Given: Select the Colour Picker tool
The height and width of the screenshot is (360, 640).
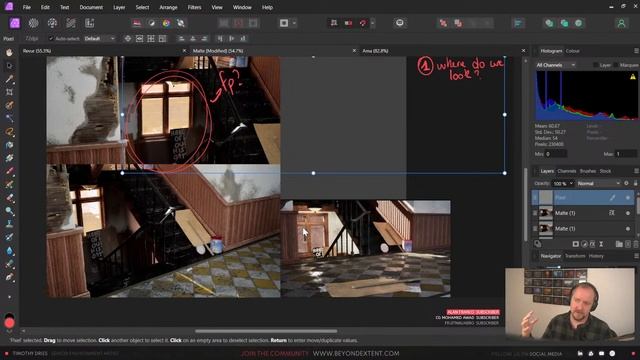Looking at the screenshot, I should click(9, 79).
